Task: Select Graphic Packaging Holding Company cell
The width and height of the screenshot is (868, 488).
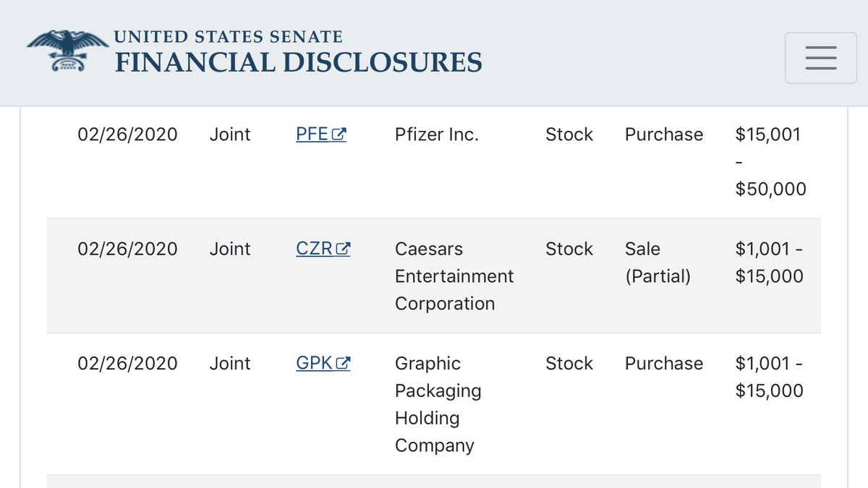Action: pos(438,404)
